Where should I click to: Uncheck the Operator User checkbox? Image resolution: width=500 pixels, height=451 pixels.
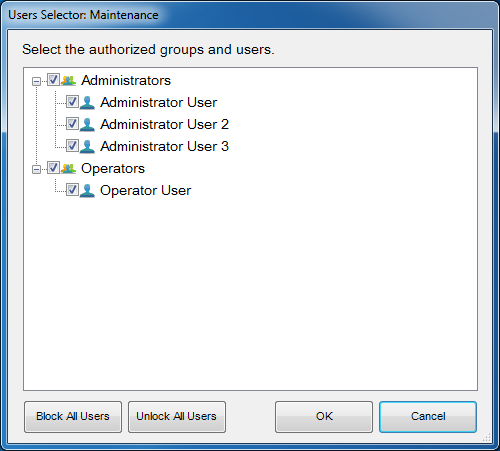72,190
